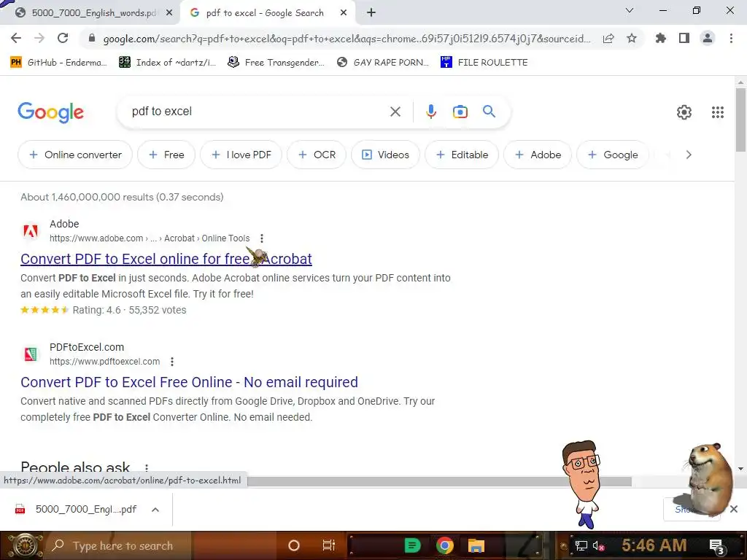Add the Editable filter chip
Viewport: 747px width, 560px height.
pos(462,155)
